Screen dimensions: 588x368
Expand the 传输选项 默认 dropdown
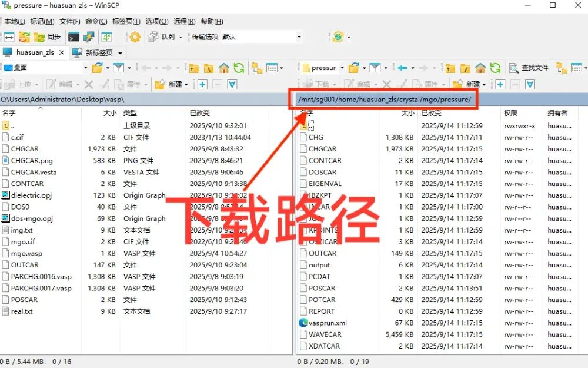(299, 37)
